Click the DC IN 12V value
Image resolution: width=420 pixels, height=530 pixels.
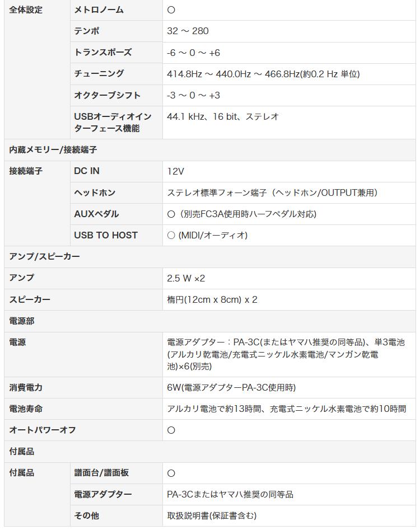tap(175, 171)
